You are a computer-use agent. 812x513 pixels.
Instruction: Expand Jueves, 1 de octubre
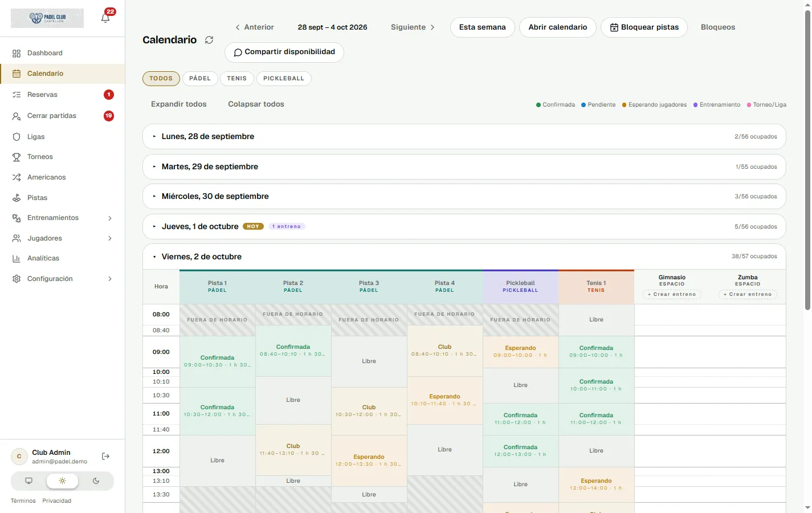click(464, 227)
